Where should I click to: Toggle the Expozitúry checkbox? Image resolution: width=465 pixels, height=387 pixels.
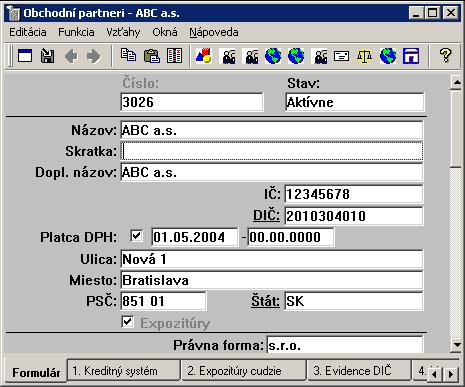128,322
